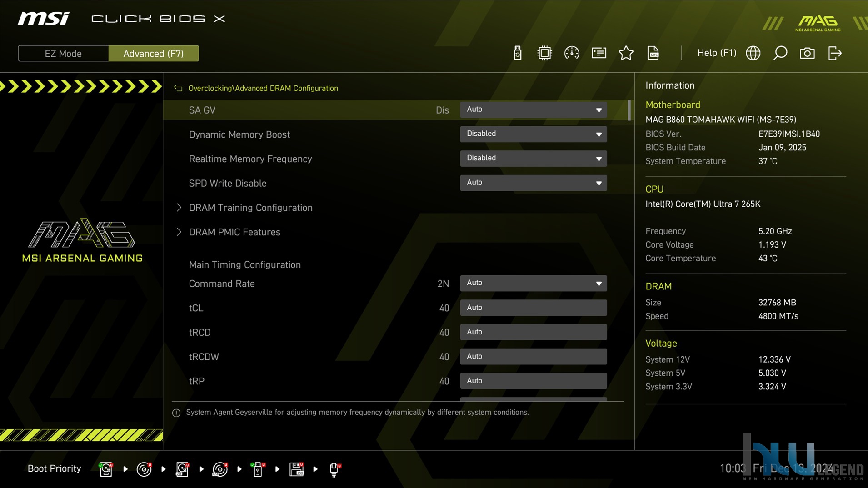Select the USB floppy boot device
Image resolution: width=868 pixels, height=488 pixels.
[296, 469]
